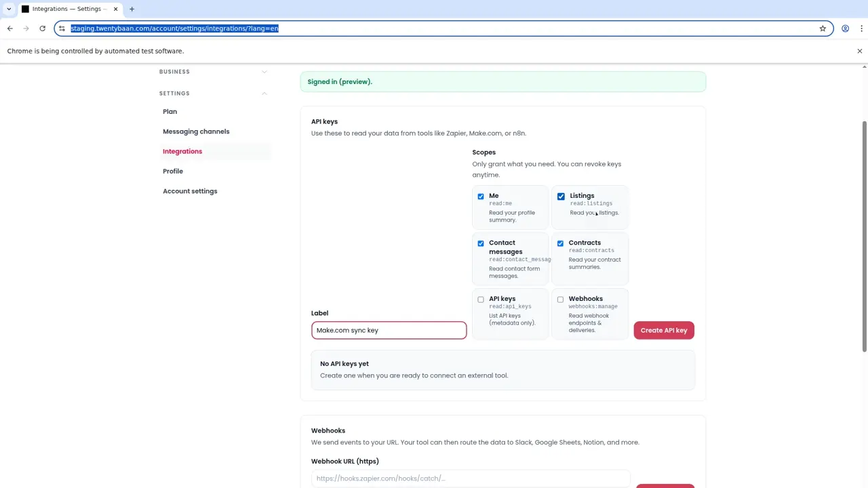
Task: Click the Make.com sync key label field
Action: pyautogui.click(x=389, y=330)
